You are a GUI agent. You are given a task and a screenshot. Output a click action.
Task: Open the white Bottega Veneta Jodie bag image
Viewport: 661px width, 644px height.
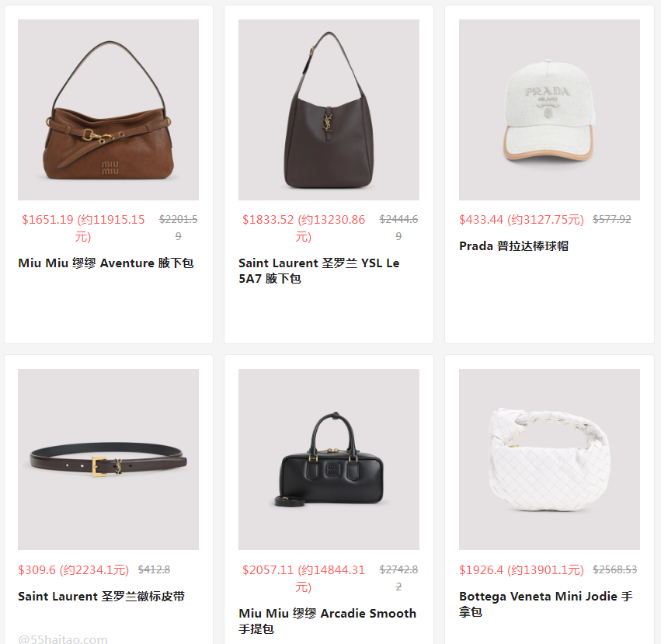(549, 459)
